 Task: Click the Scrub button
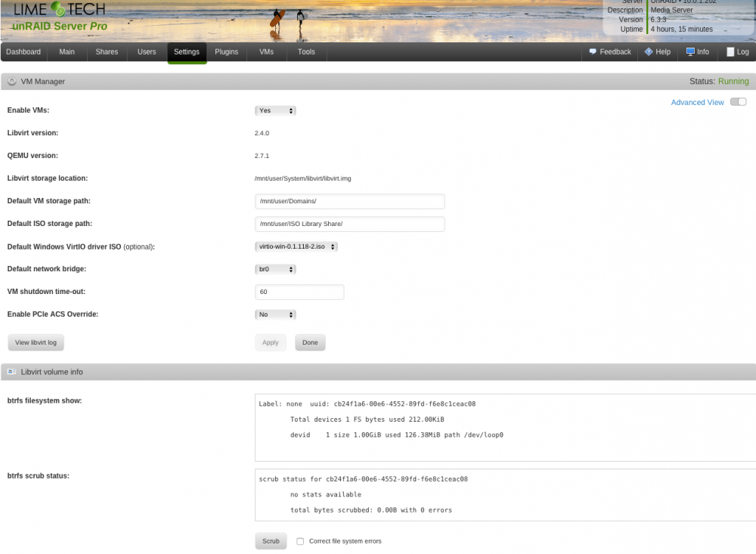[x=271, y=541]
